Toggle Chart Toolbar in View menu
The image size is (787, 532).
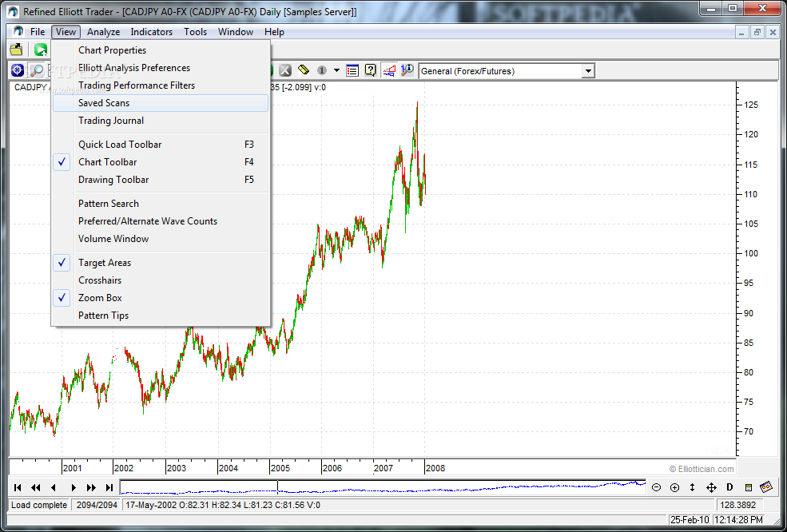pos(161,162)
